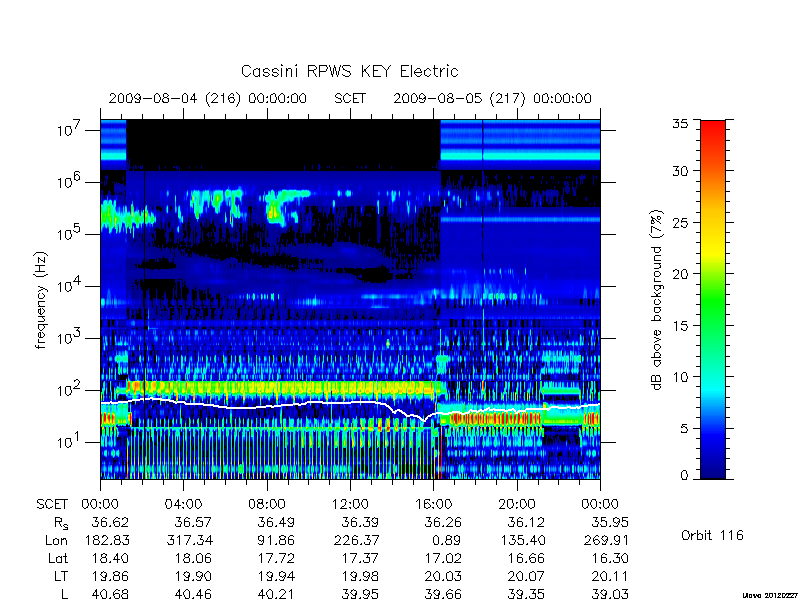Click the Uiowa 20120227 footer stamp
Viewport: 800px width, 600px height.
[771, 595]
